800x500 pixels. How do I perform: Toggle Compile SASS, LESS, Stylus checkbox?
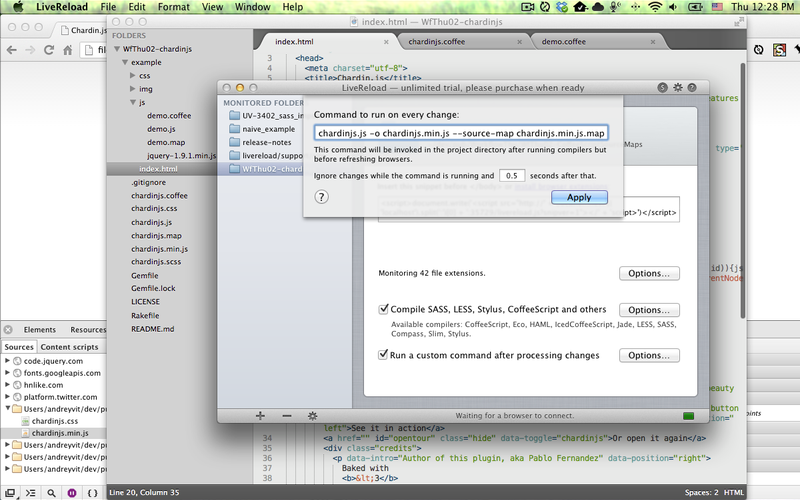coord(383,309)
